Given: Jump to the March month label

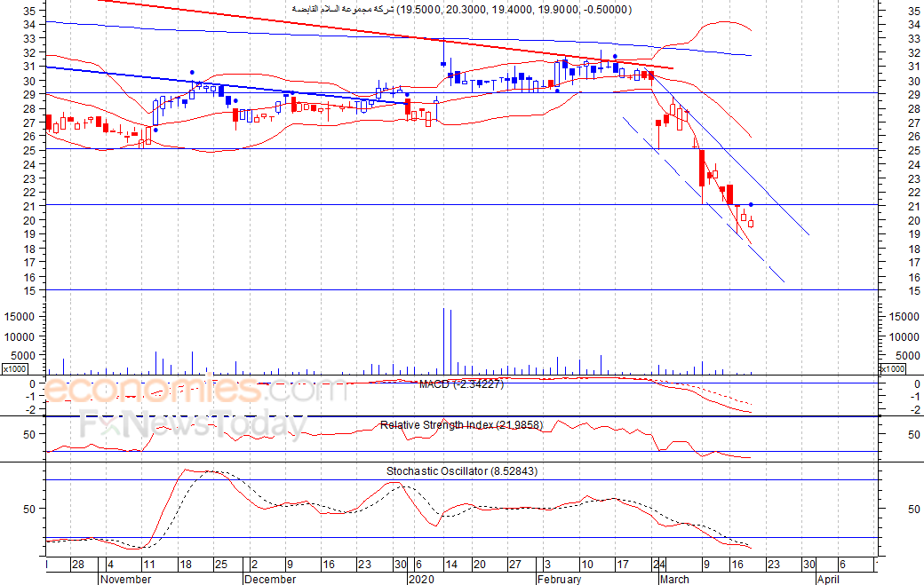Looking at the screenshot, I should coord(673,579).
